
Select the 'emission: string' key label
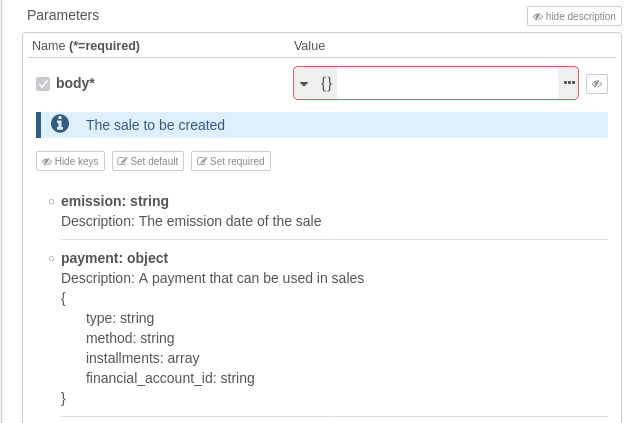(x=115, y=201)
